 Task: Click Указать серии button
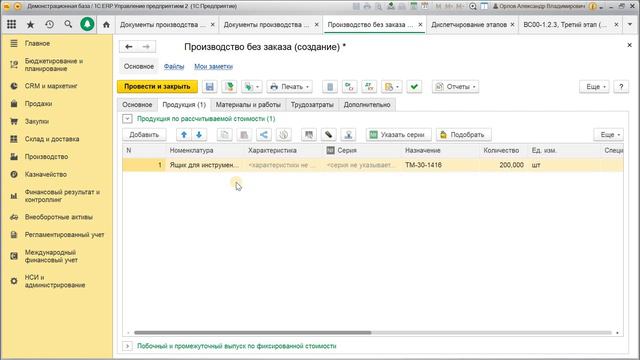coord(398,135)
